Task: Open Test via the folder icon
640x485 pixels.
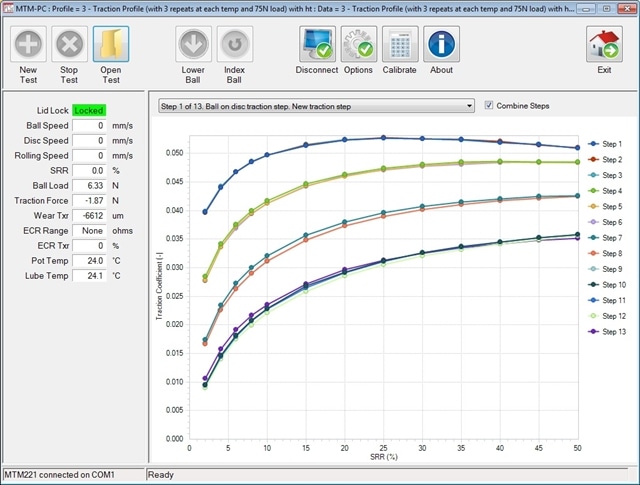Action: (111, 44)
